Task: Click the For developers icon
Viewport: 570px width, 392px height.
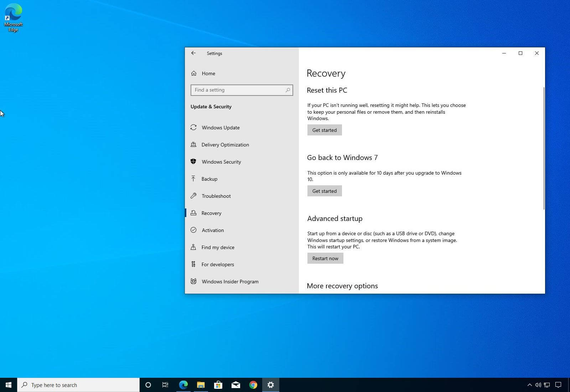Action: click(193, 264)
